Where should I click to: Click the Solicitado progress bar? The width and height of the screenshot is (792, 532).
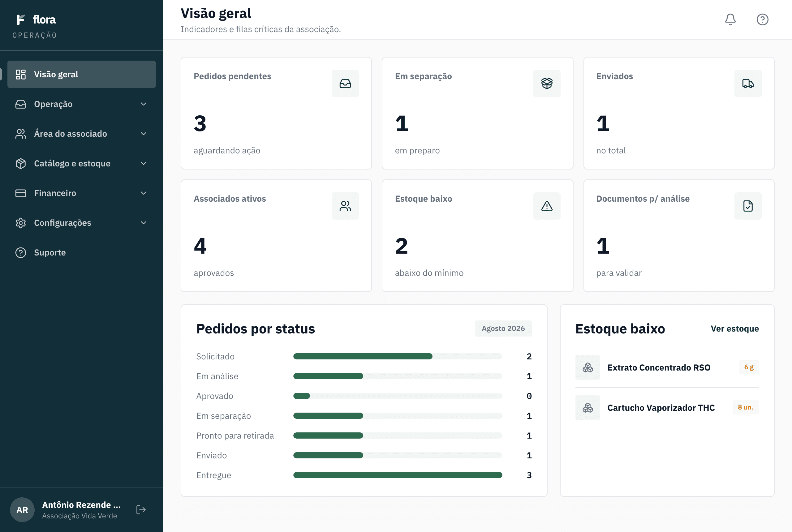398,356
